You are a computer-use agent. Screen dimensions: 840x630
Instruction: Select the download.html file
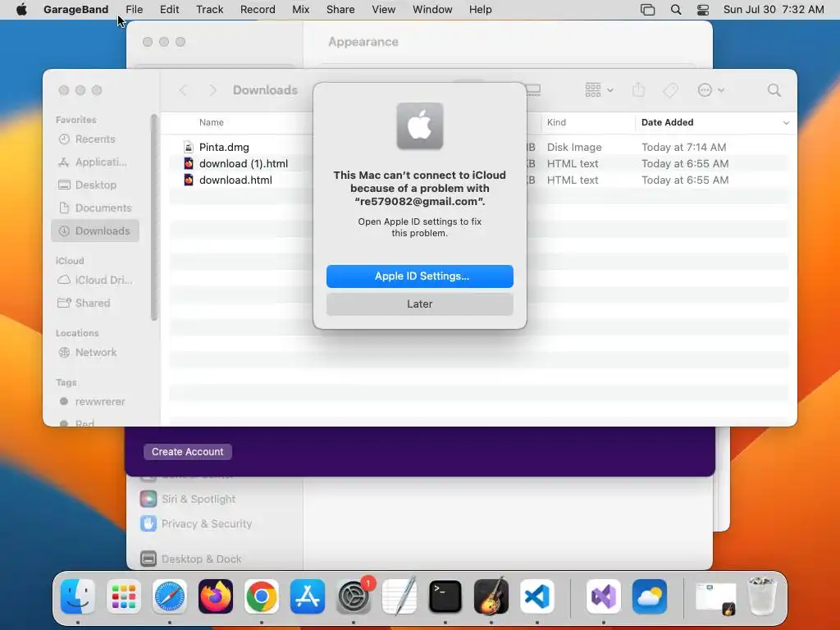coord(235,180)
